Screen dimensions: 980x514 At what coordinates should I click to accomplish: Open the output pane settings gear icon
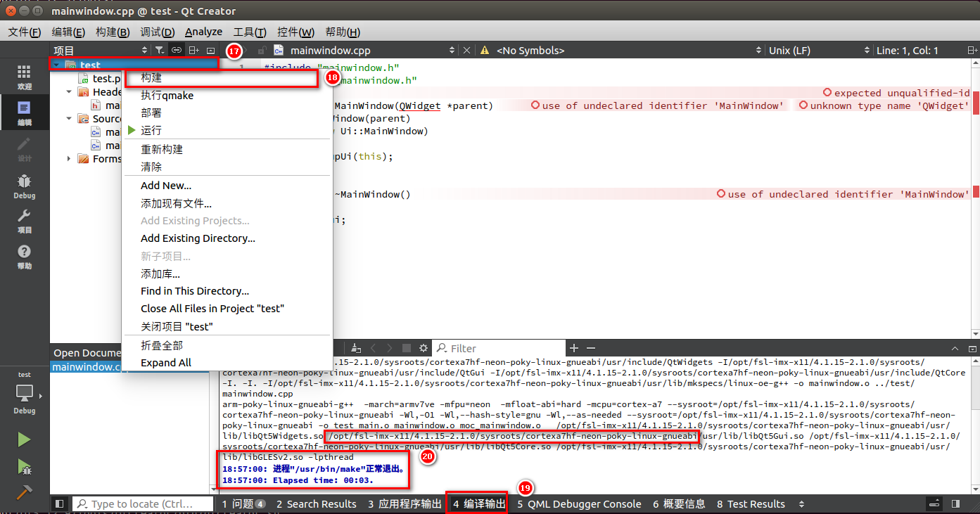click(423, 347)
